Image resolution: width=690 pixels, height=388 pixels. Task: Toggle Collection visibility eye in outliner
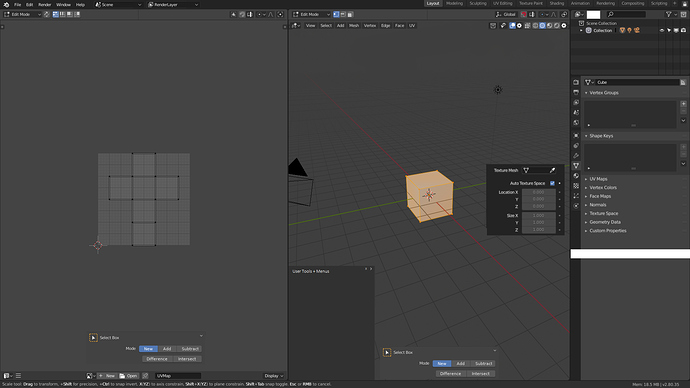point(662,30)
